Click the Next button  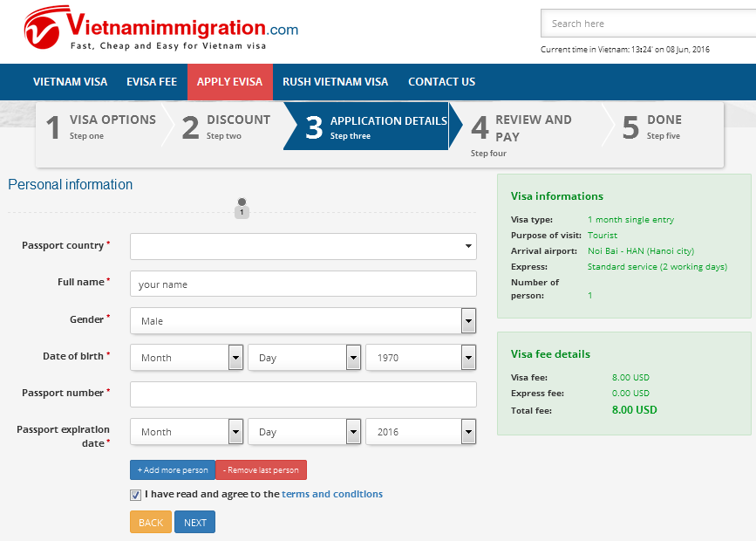[194, 523]
